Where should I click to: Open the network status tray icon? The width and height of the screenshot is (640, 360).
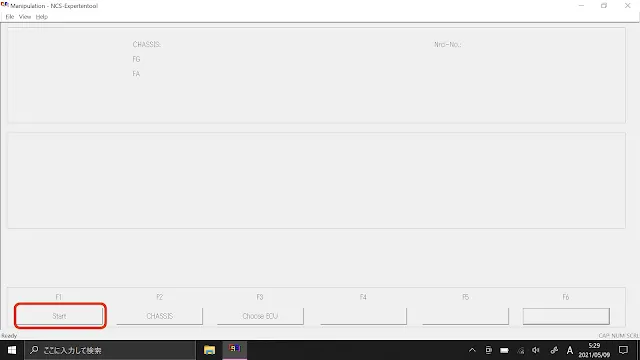pos(520,350)
